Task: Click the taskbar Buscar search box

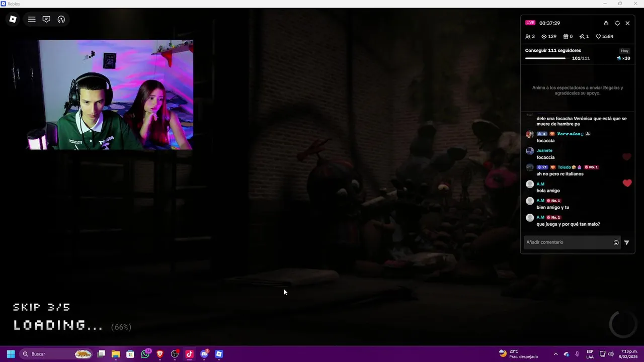Action: coord(56,354)
